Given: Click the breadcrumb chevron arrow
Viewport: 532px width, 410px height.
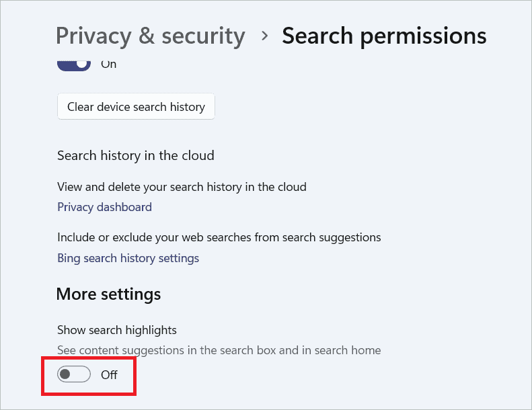Looking at the screenshot, I should (264, 36).
